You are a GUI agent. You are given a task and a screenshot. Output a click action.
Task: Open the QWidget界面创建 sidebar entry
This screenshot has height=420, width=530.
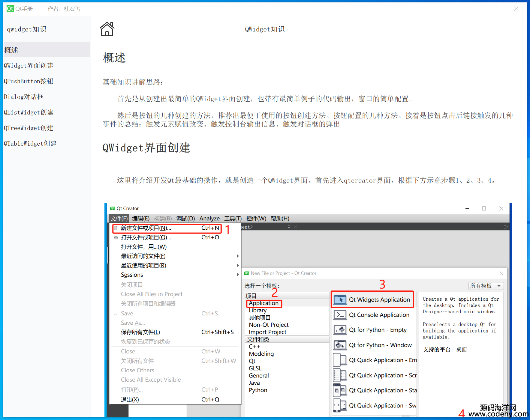pos(47,65)
